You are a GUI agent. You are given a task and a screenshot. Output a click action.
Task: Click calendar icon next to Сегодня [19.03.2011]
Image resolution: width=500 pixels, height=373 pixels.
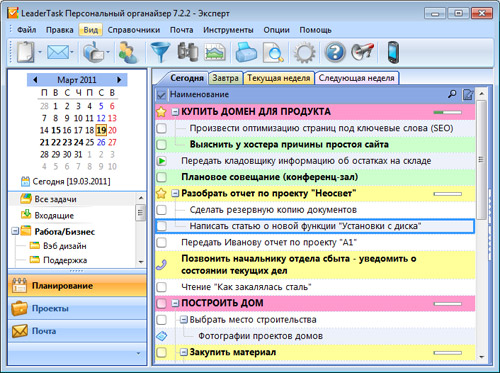click(x=25, y=181)
